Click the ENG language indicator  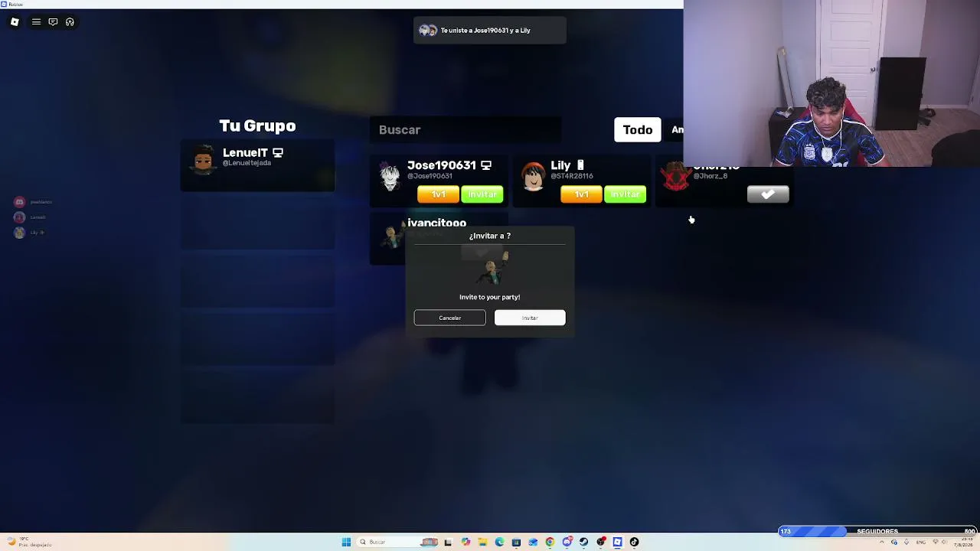click(922, 543)
